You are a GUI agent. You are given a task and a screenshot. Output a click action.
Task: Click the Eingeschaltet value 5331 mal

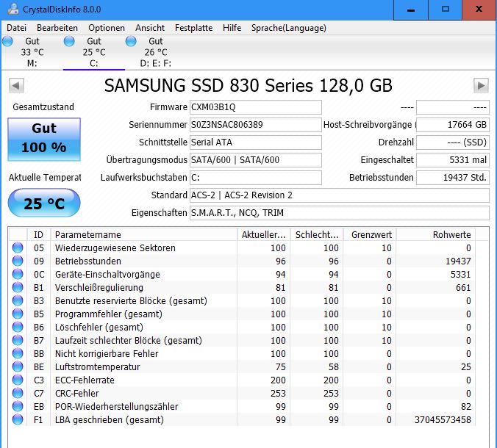click(x=453, y=160)
